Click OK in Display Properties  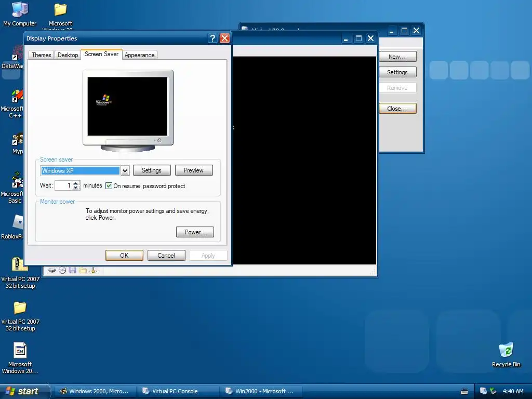(124, 256)
